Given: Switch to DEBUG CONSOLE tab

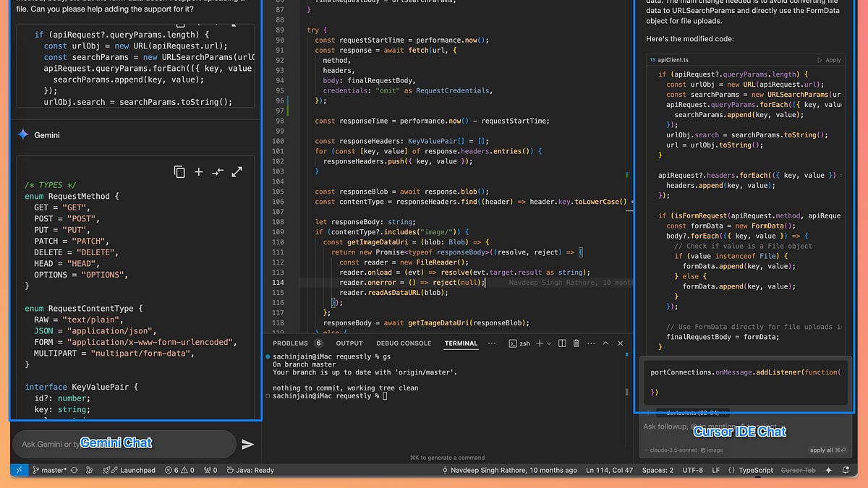Looking at the screenshot, I should click(404, 343).
